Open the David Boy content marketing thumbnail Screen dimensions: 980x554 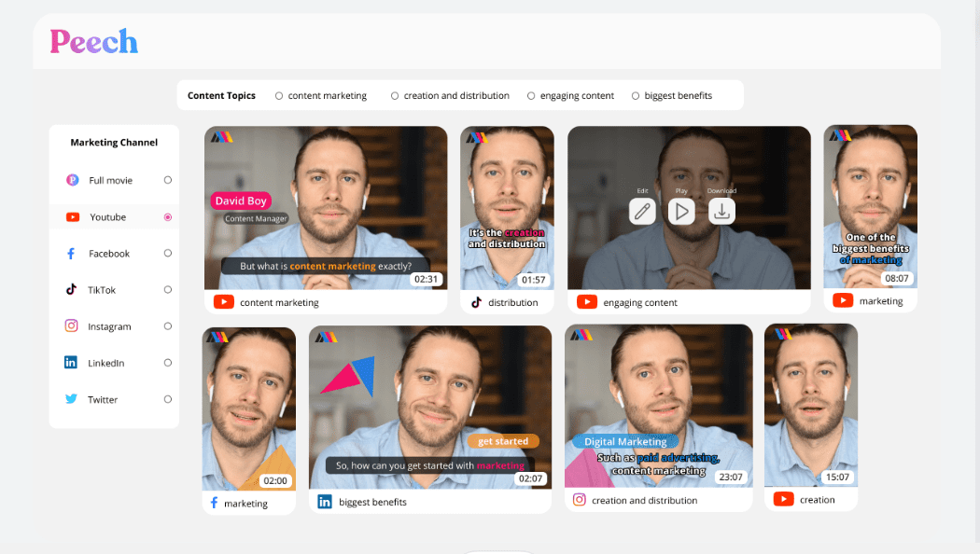point(326,207)
